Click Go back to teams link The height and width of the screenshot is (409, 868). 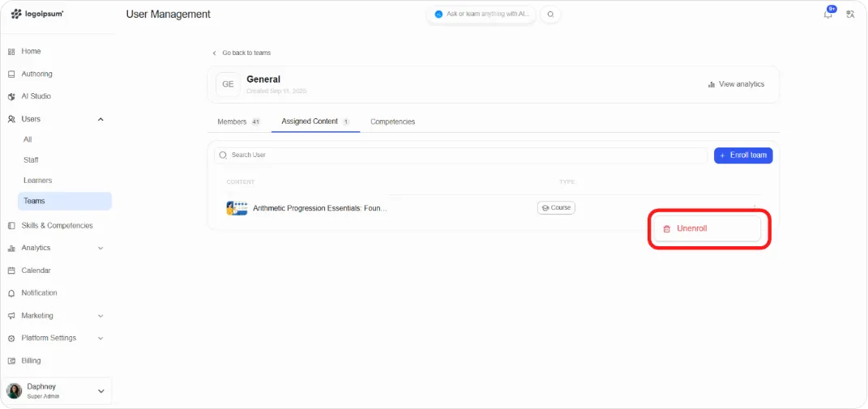242,53
